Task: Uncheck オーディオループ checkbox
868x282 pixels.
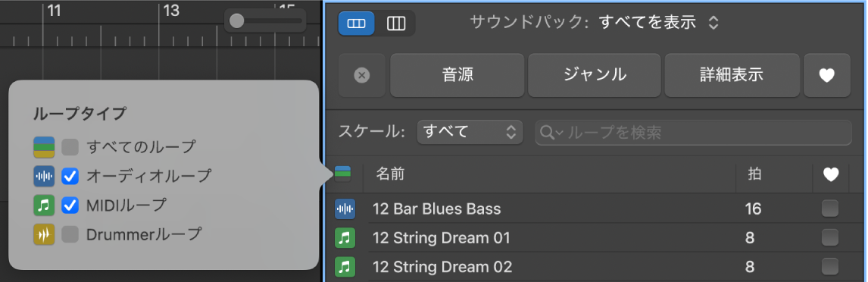Action: coord(70,176)
